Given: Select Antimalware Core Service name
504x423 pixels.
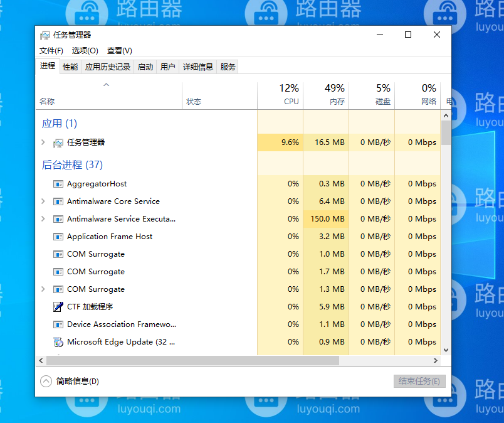Looking at the screenshot, I should 113,201.
